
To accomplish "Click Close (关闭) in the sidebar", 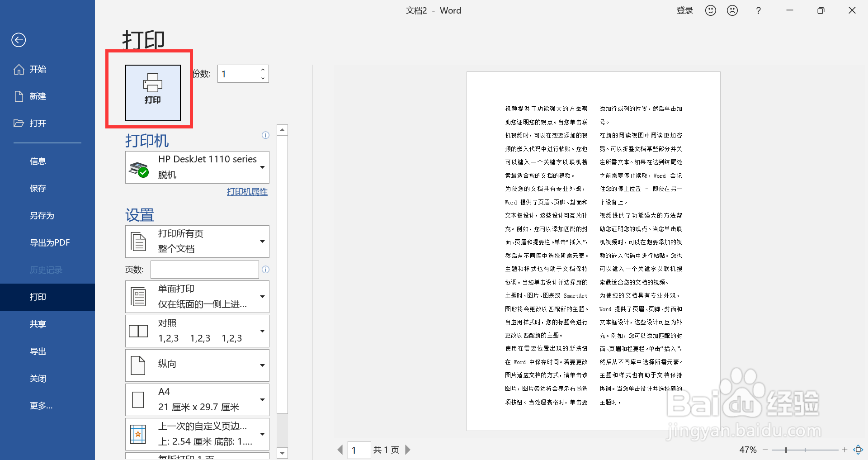I will (38, 379).
